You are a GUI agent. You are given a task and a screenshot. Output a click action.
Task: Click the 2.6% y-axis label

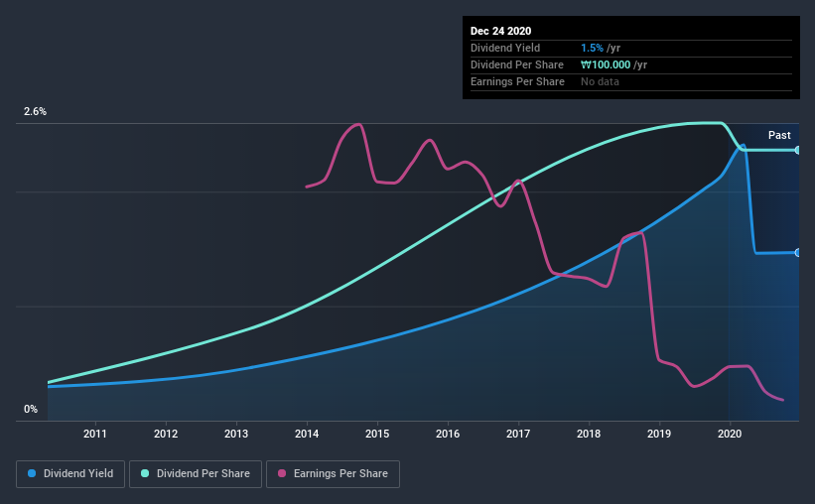(35, 111)
